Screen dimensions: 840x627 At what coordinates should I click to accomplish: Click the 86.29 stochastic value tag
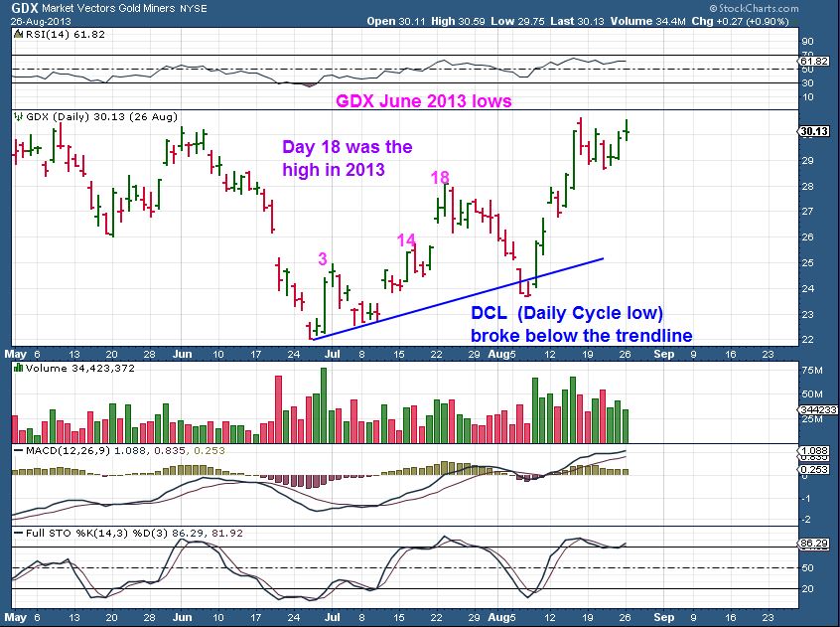814,544
